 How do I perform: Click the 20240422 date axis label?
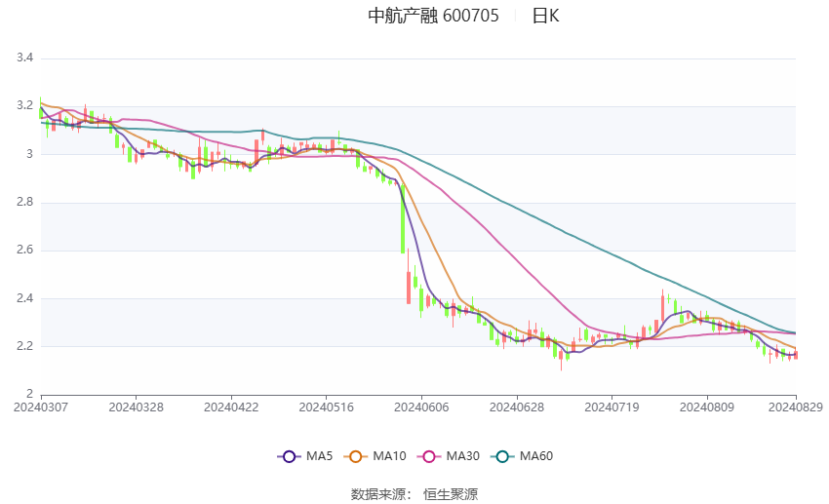point(231,407)
